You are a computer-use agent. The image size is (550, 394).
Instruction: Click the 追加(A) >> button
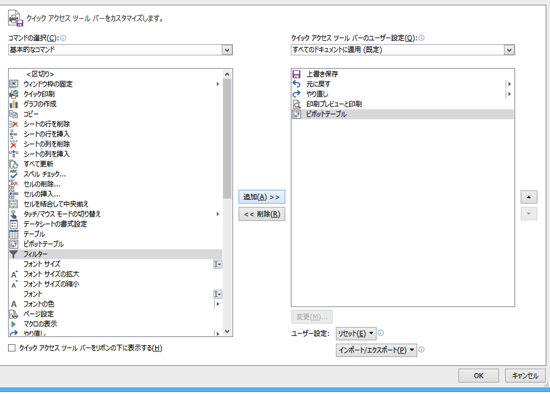(262, 197)
